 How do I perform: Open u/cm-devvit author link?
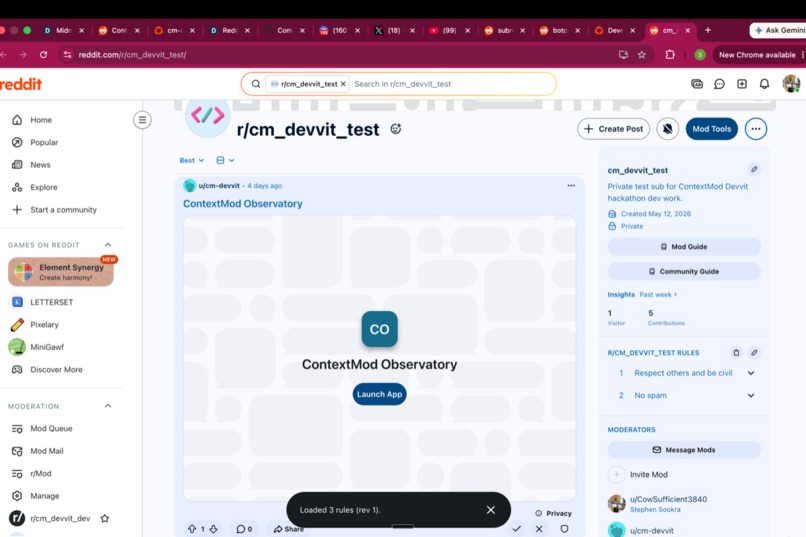click(x=219, y=186)
